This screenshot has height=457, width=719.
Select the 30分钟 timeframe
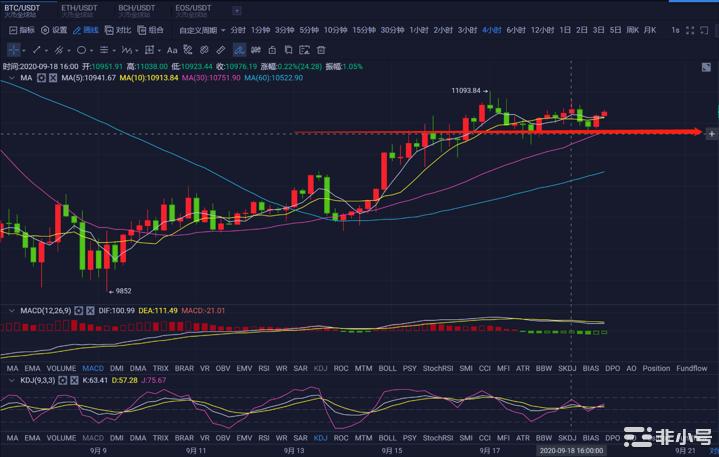pyautogui.click(x=392, y=30)
